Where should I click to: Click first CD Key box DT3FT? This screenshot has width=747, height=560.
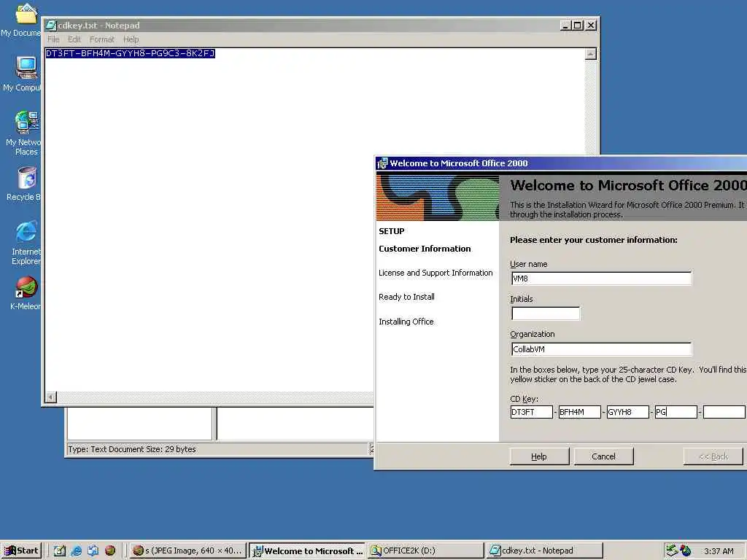pos(531,412)
